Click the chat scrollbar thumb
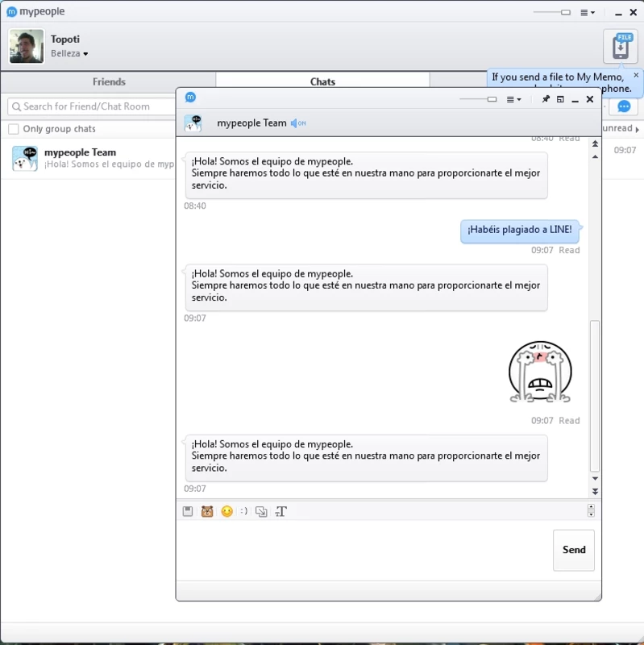The image size is (644, 645). pyautogui.click(x=595, y=396)
